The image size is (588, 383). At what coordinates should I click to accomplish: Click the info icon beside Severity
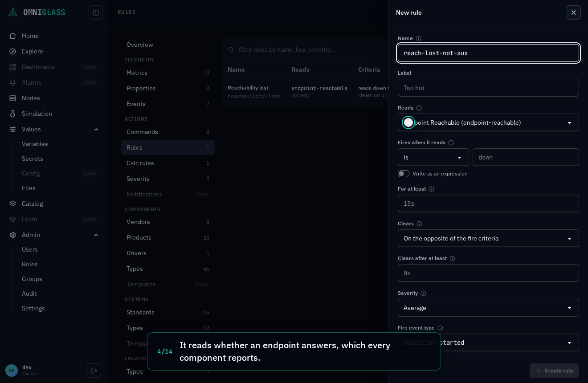tap(423, 293)
